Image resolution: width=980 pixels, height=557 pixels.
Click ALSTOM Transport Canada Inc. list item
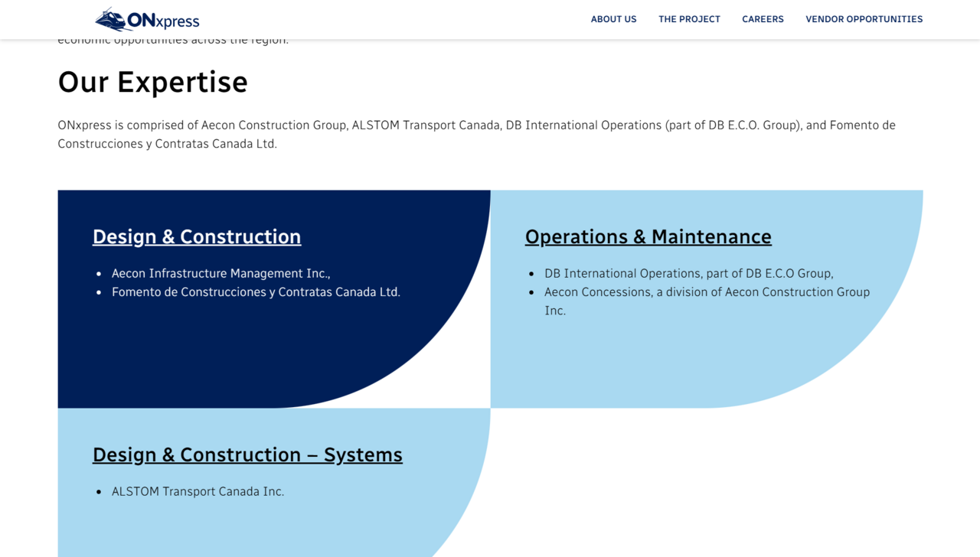[x=198, y=491]
